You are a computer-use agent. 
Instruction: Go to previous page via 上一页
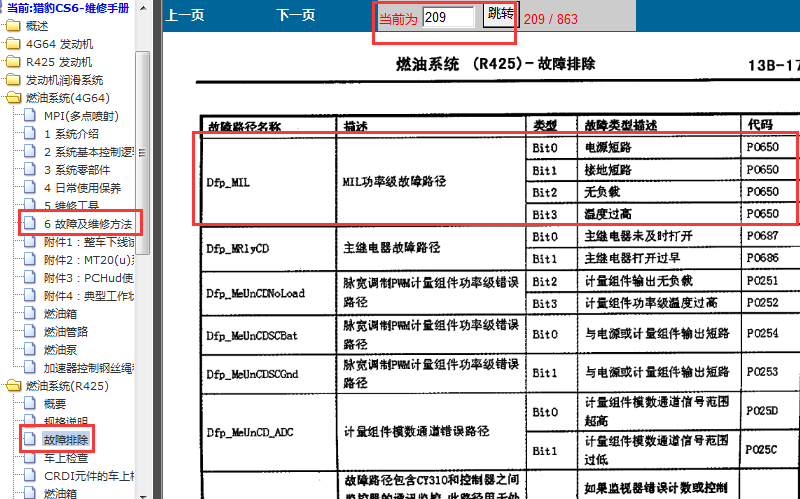pos(185,15)
